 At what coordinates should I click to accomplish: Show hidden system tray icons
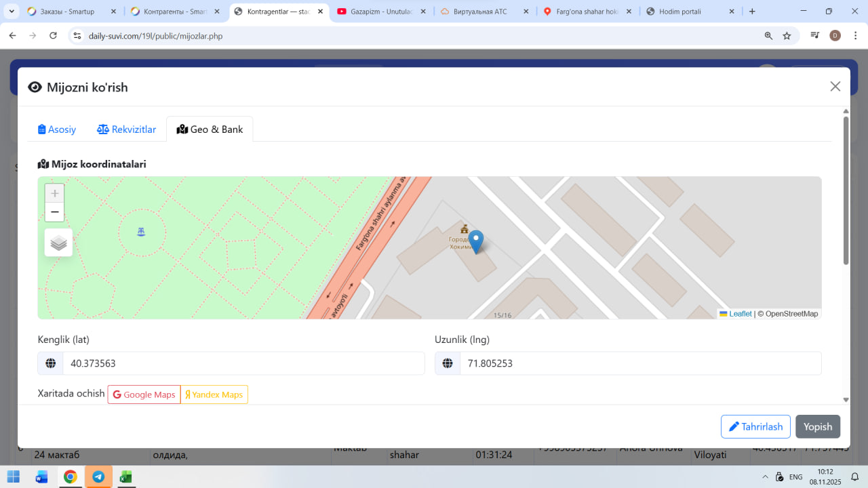tap(766, 476)
